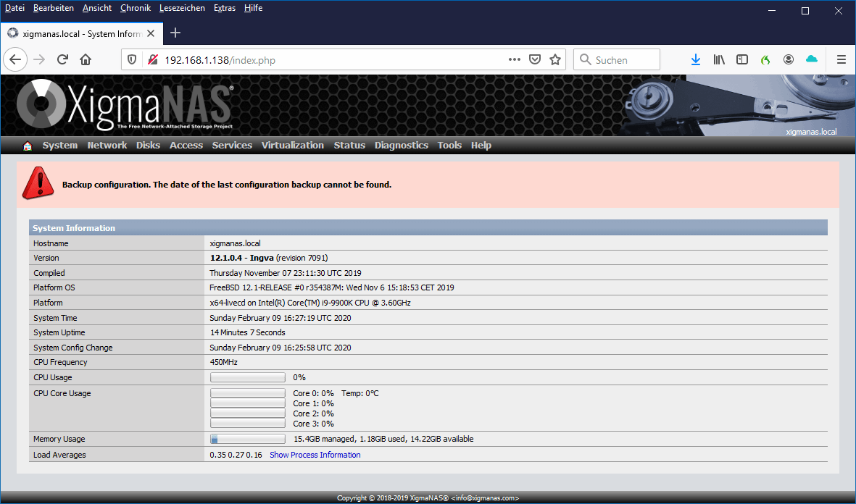Click the Memory Usage progress bar

247,439
